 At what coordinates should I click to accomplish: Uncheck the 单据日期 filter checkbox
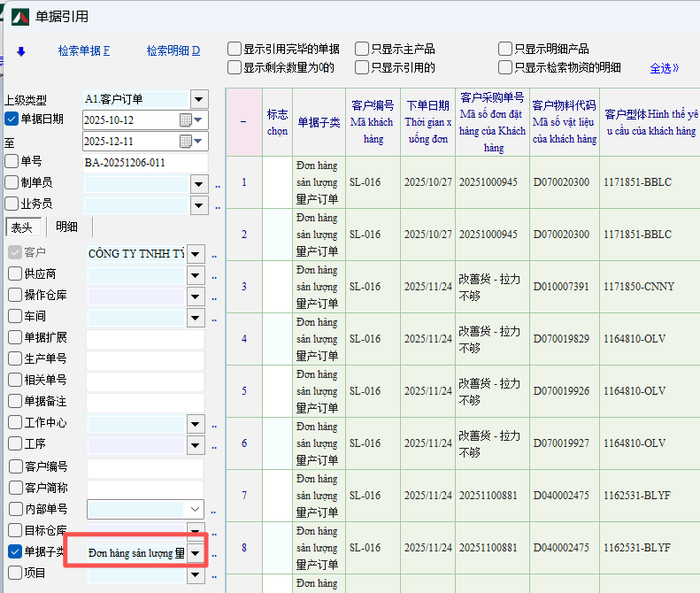[x=12, y=119]
